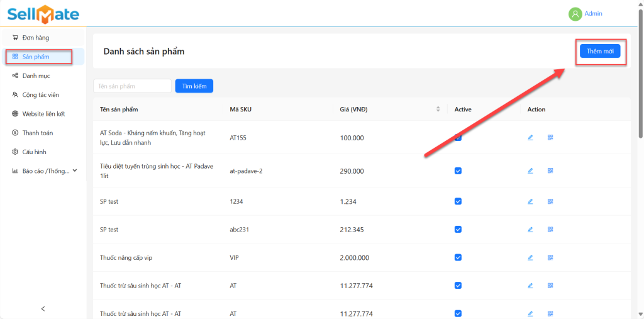
Task: Click the Đơn hàng cart icon
Action: click(15, 38)
